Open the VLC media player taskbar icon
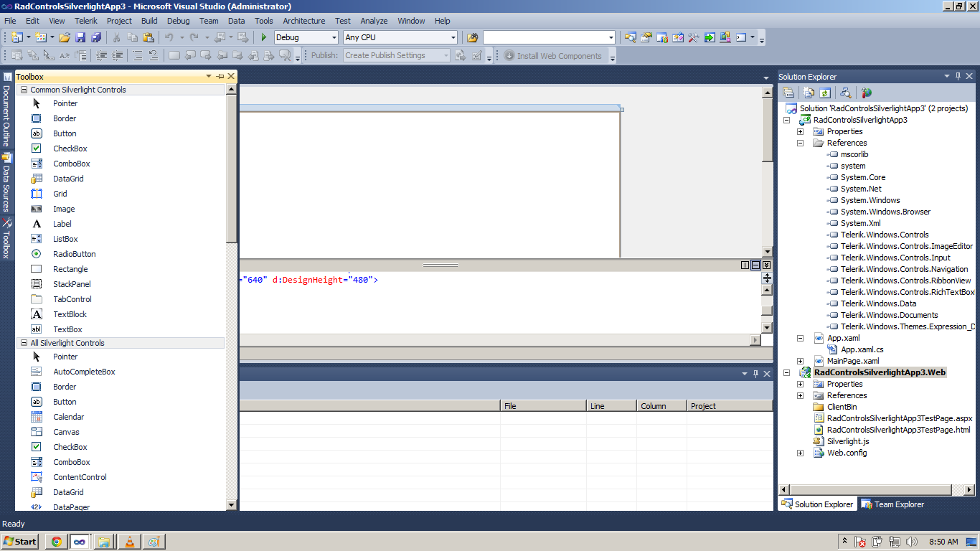 pyautogui.click(x=129, y=542)
